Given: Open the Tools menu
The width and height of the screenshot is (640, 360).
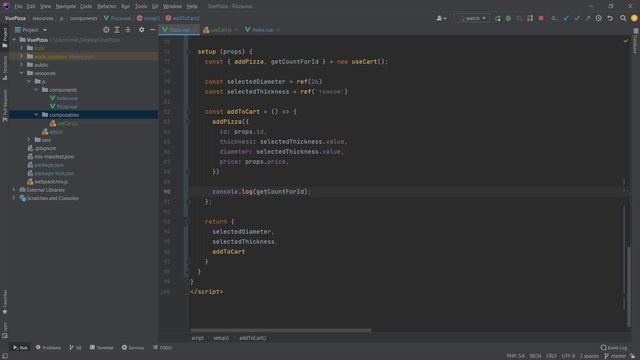Looking at the screenshot, I should (141, 7).
